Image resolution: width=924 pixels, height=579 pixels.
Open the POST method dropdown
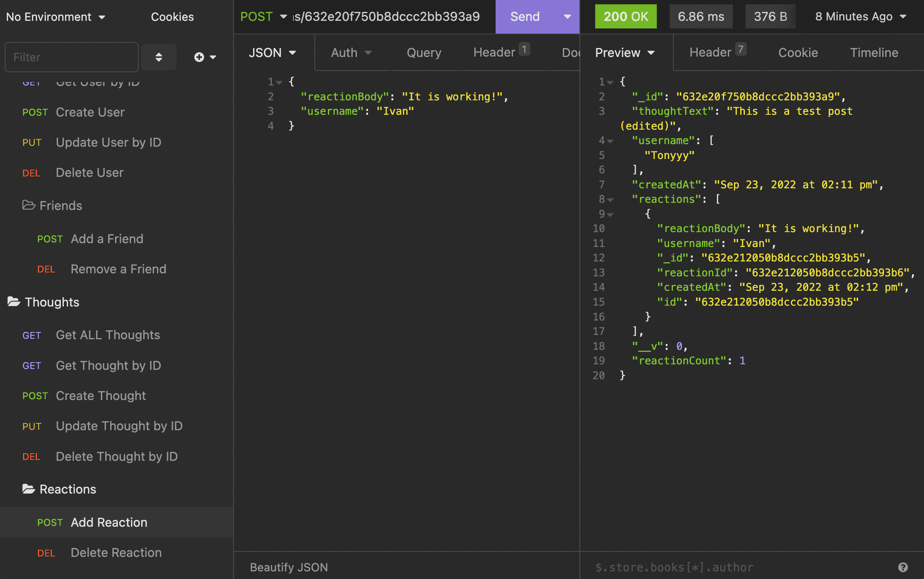[263, 17]
